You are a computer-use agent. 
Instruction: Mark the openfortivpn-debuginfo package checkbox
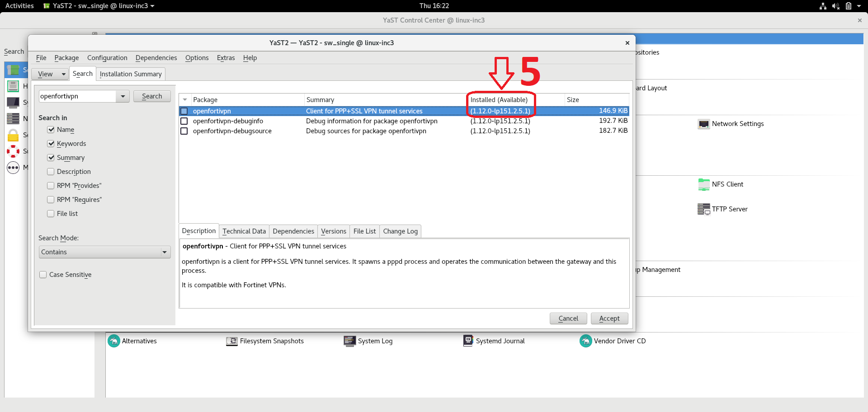184,121
